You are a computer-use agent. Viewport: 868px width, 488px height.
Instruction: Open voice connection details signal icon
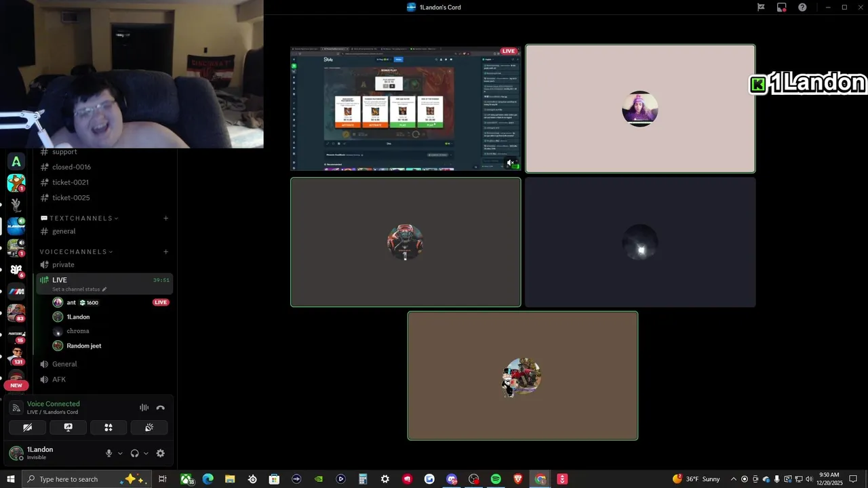point(16,408)
